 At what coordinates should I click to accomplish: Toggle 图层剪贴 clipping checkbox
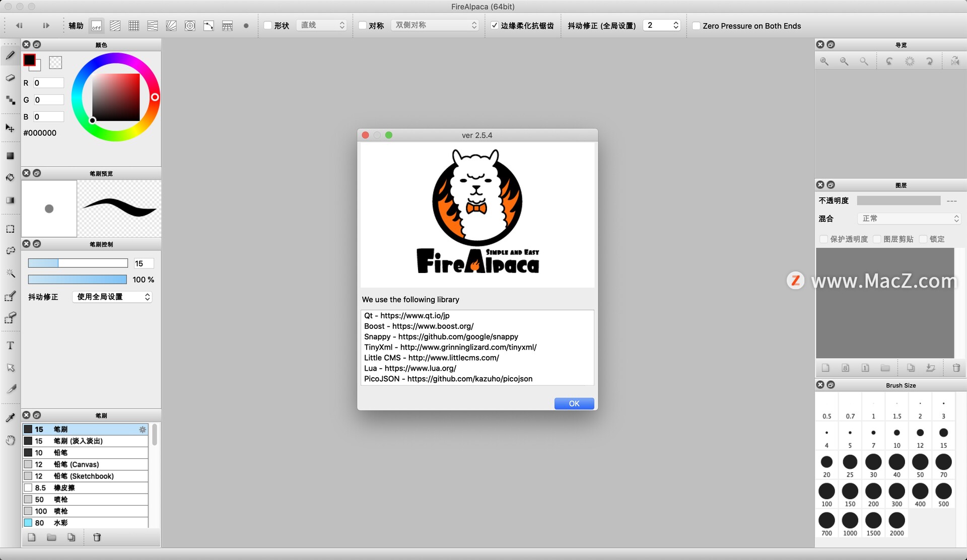click(x=876, y=239)
